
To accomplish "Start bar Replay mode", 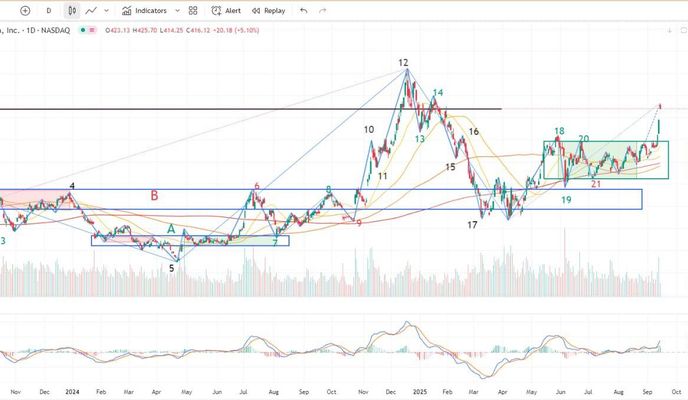I will tap(268, 10).
